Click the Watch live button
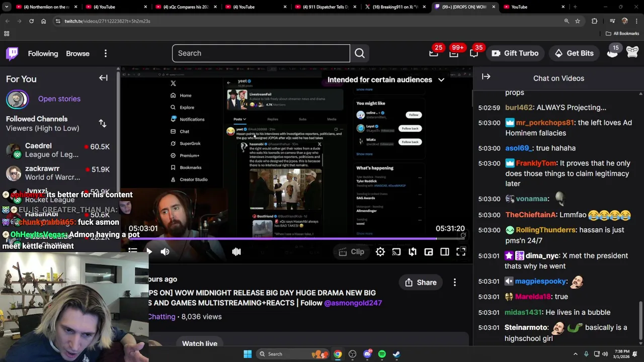The image size is (644, 362). point(200,344)
